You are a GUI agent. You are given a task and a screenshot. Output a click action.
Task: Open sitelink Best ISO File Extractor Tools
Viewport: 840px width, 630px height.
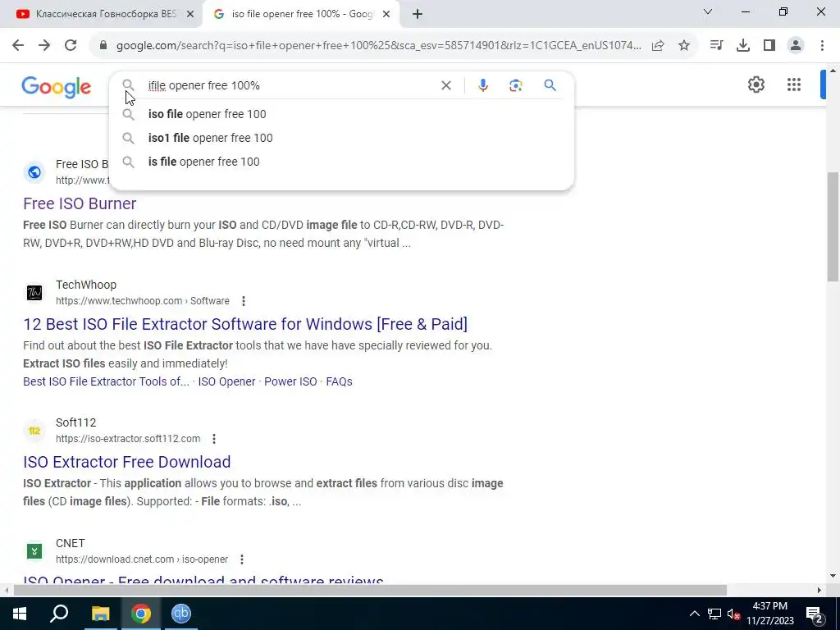click(106, 381)
